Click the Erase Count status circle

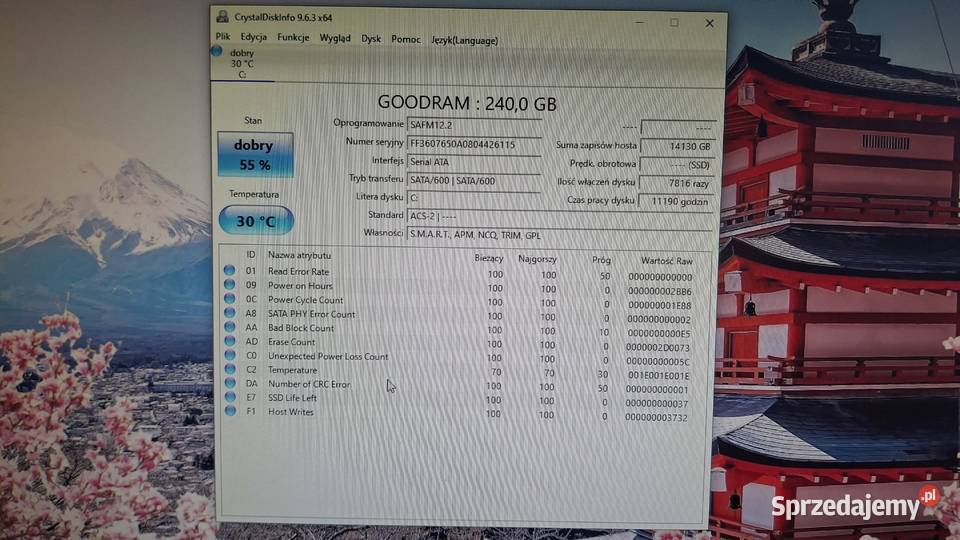[229, 341]
